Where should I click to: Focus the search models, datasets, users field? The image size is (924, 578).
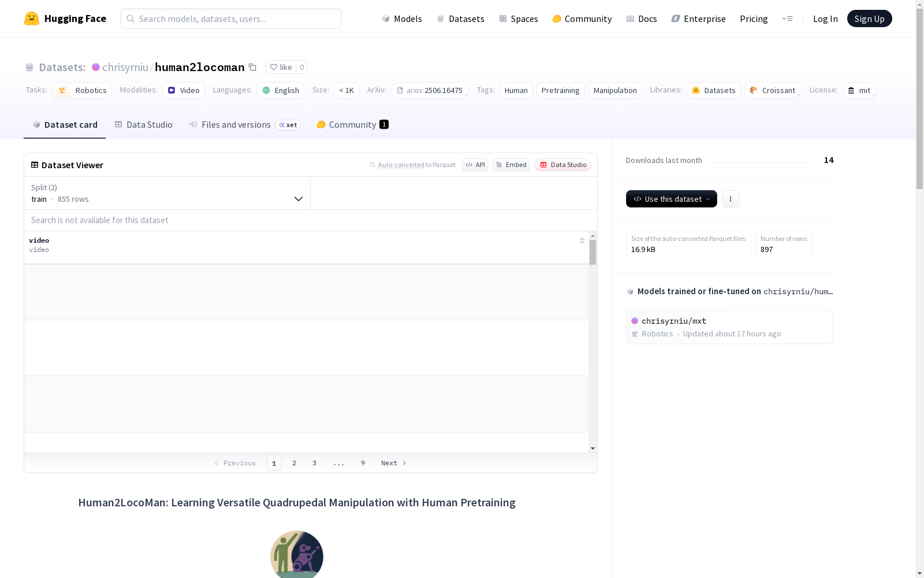231,18
